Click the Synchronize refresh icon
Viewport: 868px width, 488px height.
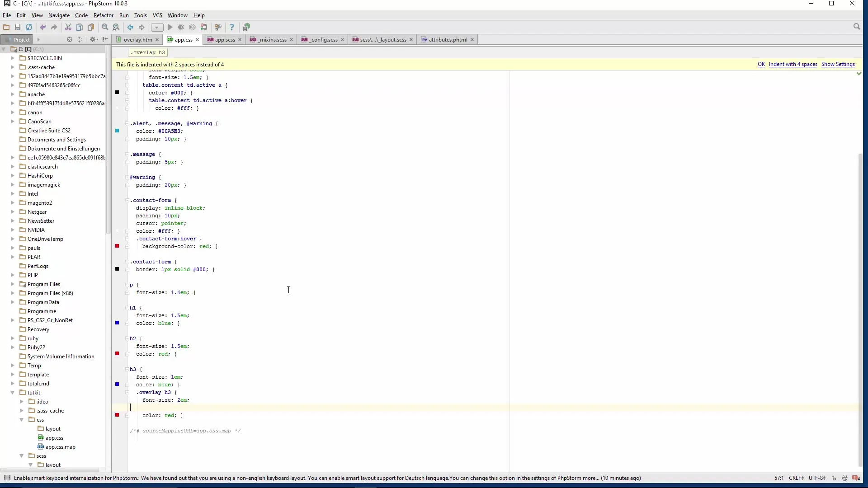29,27
